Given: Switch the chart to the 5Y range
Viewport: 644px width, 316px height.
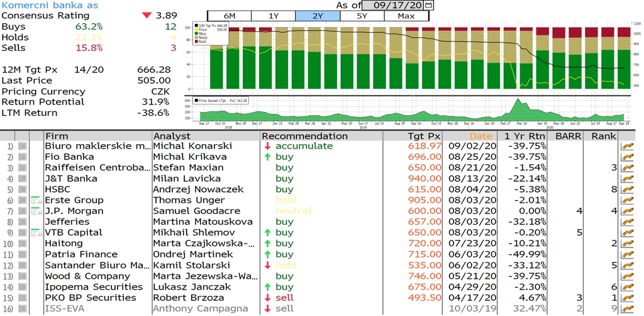Looking at the screenshot, I should click(362, 16).
